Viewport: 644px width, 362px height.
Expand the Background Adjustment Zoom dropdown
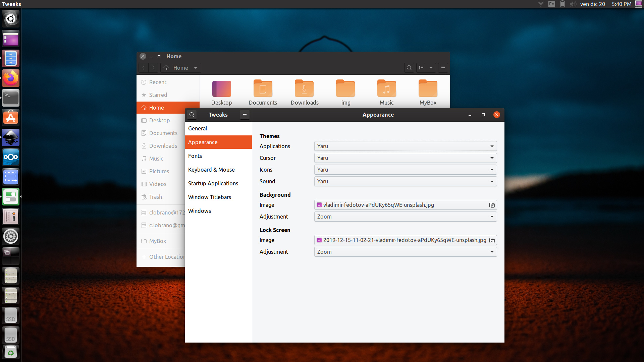[x=405, y=217]
